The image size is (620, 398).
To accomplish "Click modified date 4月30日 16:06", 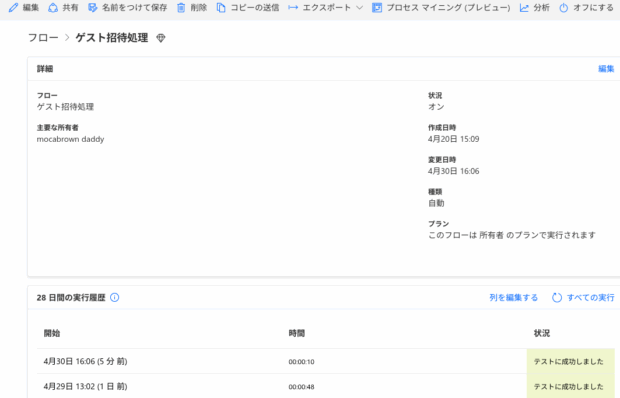I will click(x=454, y=171).
